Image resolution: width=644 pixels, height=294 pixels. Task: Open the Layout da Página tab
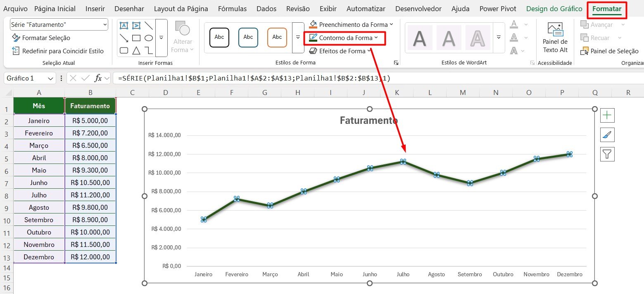[x=181, y=9]
